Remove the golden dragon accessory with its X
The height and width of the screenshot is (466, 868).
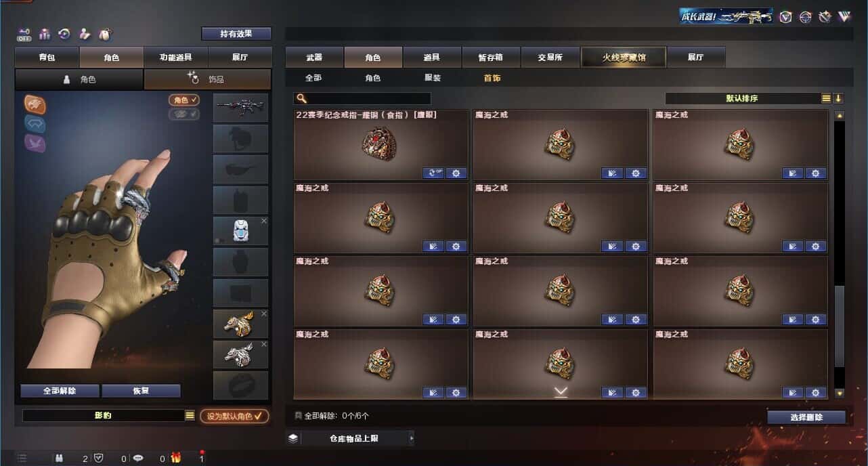click(x=264, y=314)
